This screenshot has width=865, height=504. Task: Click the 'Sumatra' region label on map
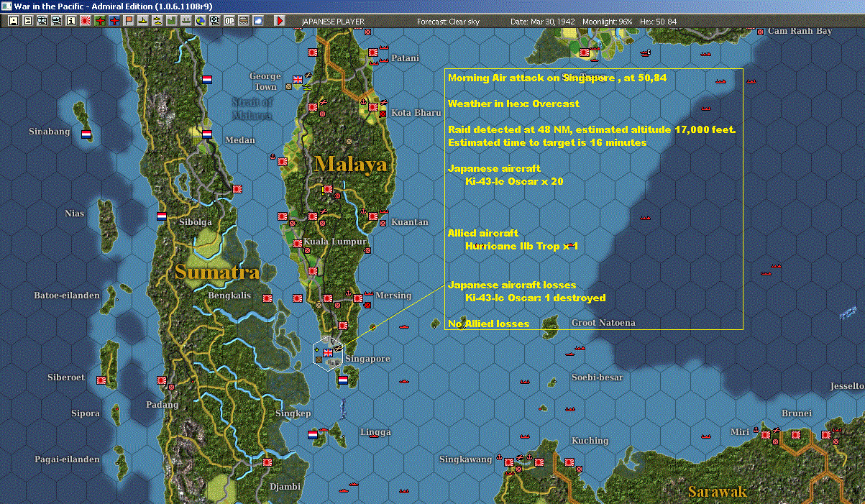(216, 272)
